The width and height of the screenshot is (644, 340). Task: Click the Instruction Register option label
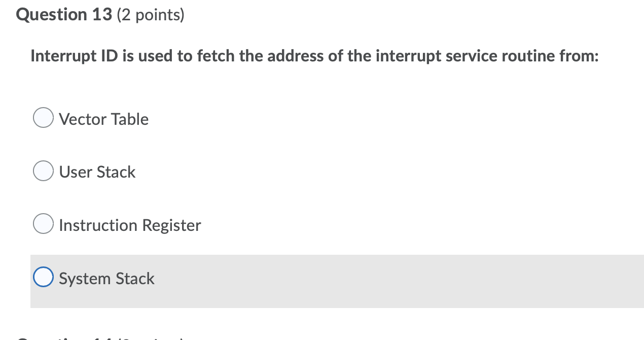tap(130, 225)
